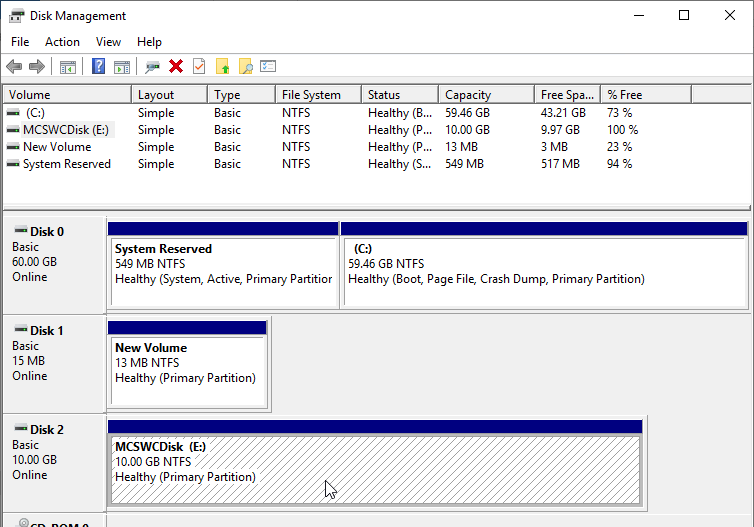Click the Properties icon with red checkmark
The height and width of the screenshot is (527, 754).
point(199,67)
